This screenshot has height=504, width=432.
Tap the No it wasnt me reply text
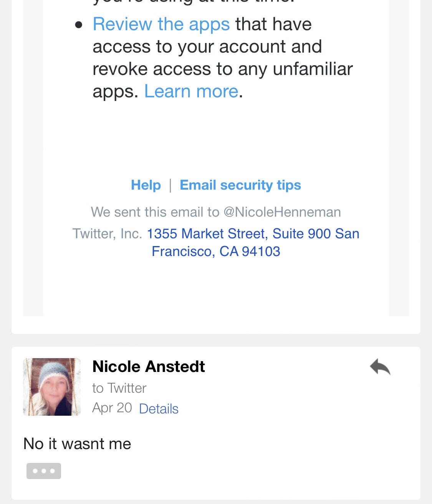(77, 444)
